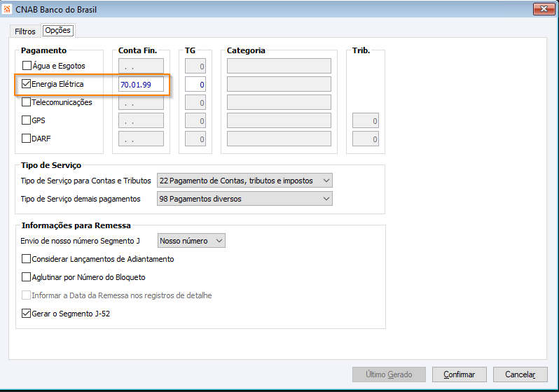Tick the DARF payment checkbox
The height and width of the screenshot is (392, 559).
[27, 139]
